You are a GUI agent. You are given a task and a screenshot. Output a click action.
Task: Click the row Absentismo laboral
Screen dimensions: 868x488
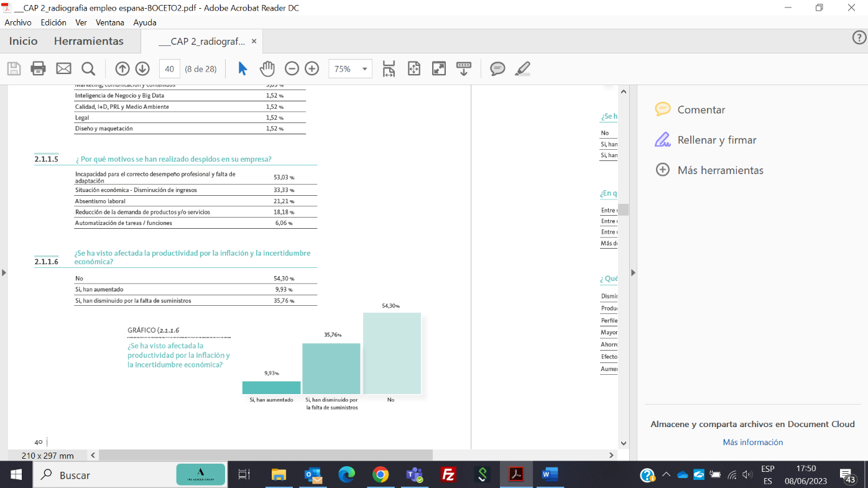tap(195, 201)
